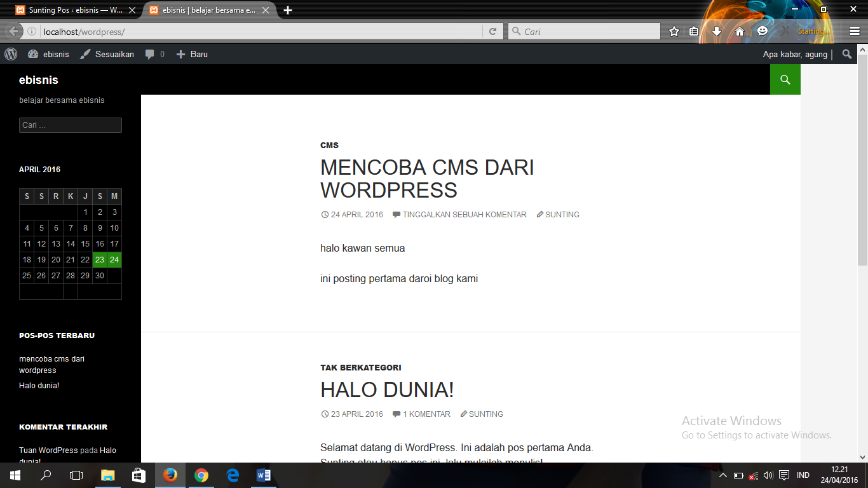The width and height of the screenshot is (868, 488).
Task: Click the ebisnis site title
Action: [x=39, y=80]
